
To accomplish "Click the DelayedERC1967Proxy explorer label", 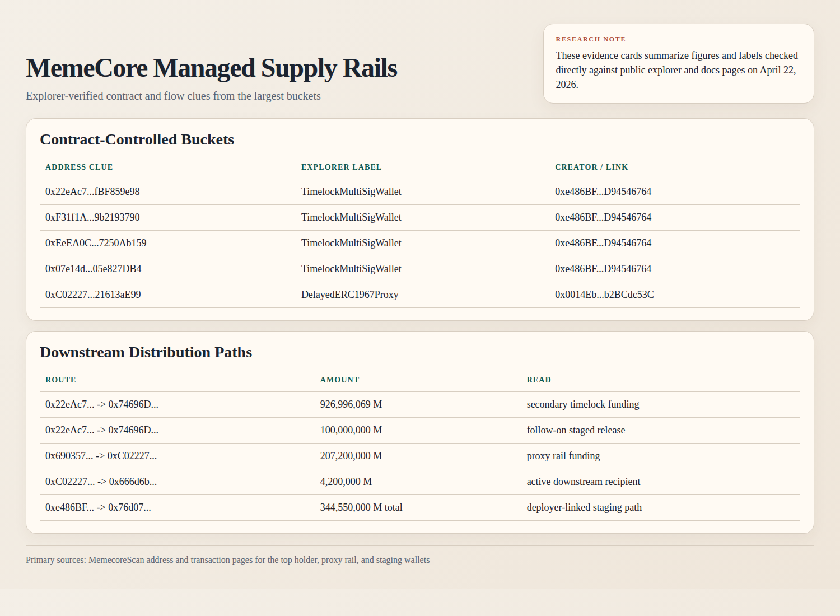I will [349, 295].
